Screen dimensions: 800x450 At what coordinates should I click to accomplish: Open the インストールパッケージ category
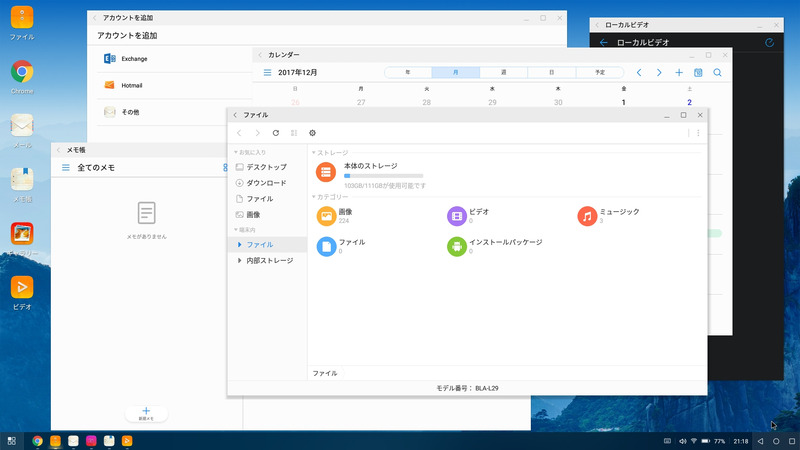pyautogui.click(x=457, y=246)
